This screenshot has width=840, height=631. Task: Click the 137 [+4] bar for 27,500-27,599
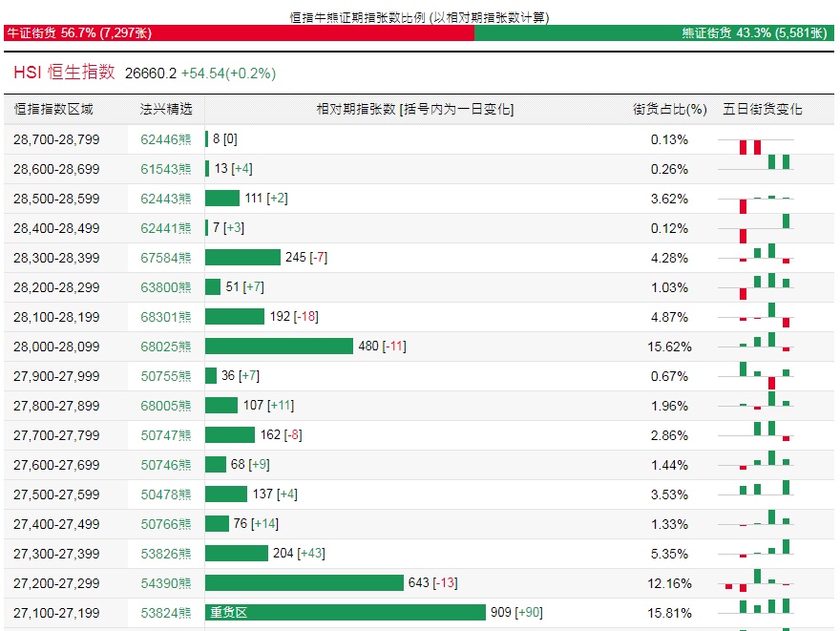pyautogui.click(x=226, y=494)
